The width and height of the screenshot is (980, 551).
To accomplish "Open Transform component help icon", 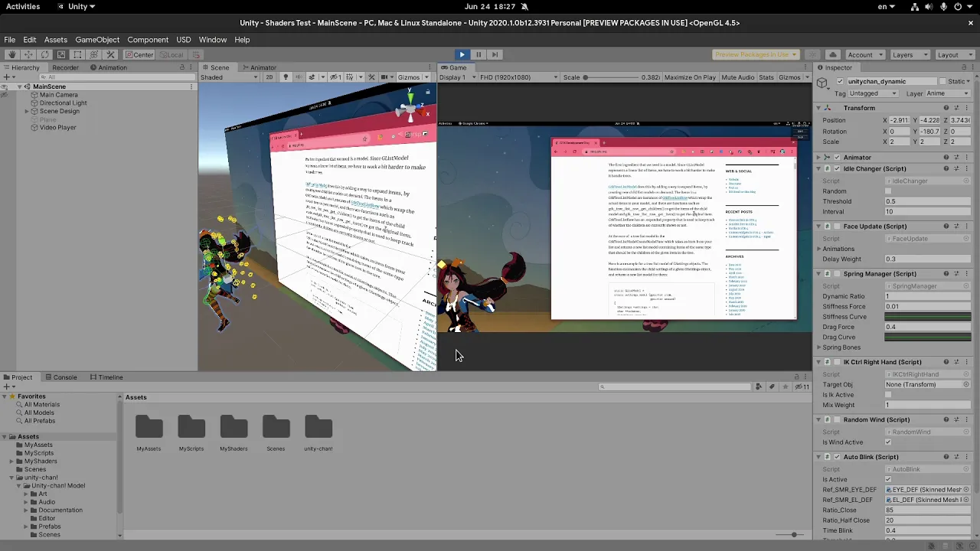I will 946,108.
